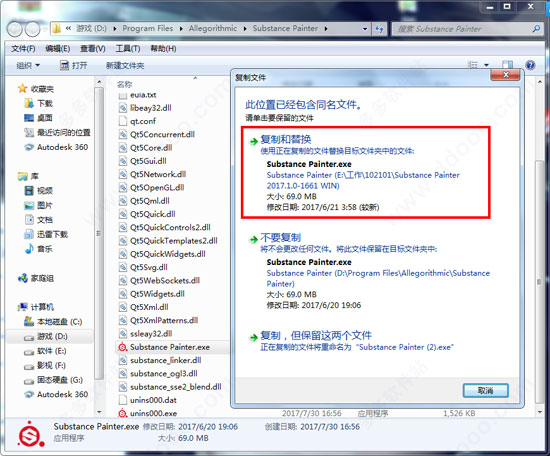Select the Qt5OpenGL.dll file

(x=152, y=188)
